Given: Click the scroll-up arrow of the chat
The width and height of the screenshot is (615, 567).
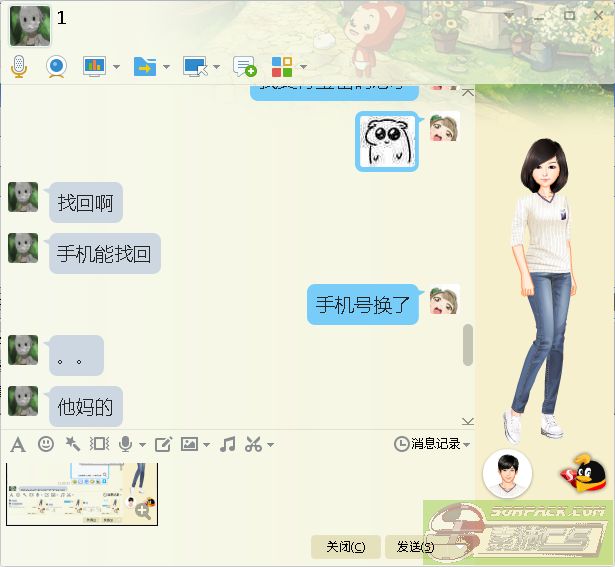Looking at the screenshot, I should (x=468, y=93).
